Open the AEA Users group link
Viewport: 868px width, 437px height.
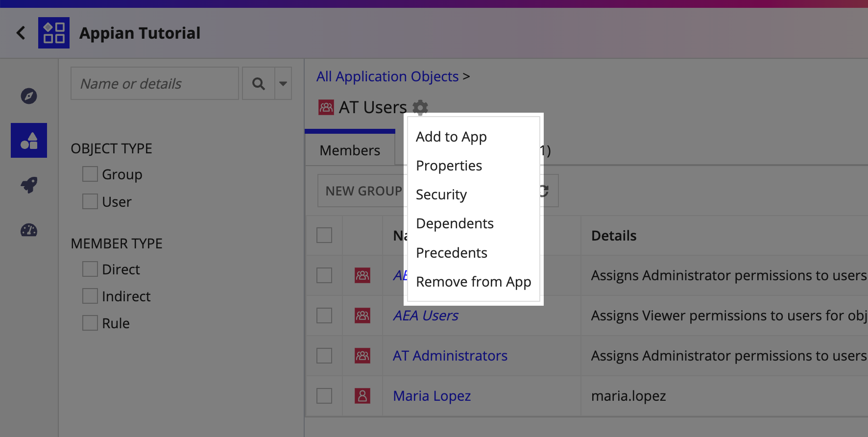click(x=426, y=316)
